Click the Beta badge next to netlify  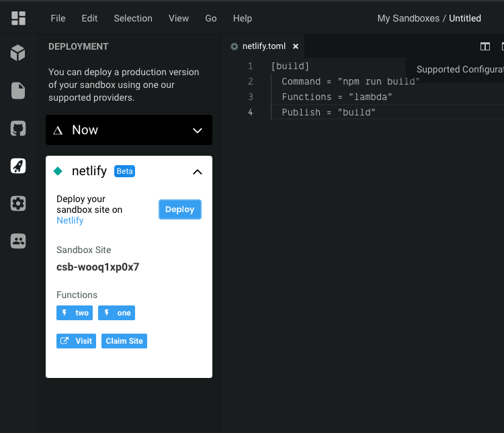(x=124, y=171)
